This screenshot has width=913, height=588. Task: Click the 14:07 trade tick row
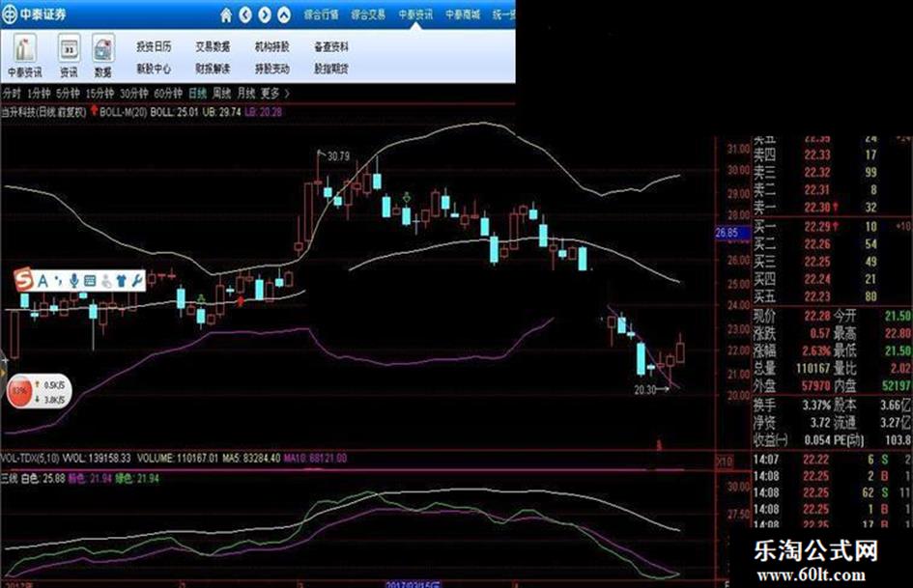832,460
